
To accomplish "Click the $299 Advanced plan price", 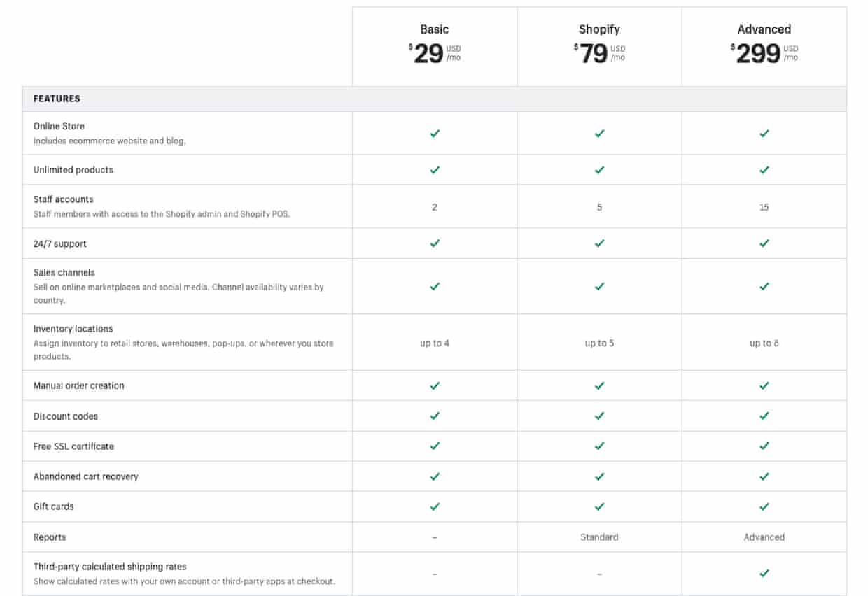I will pyautogui.click(x=758, y=54).
